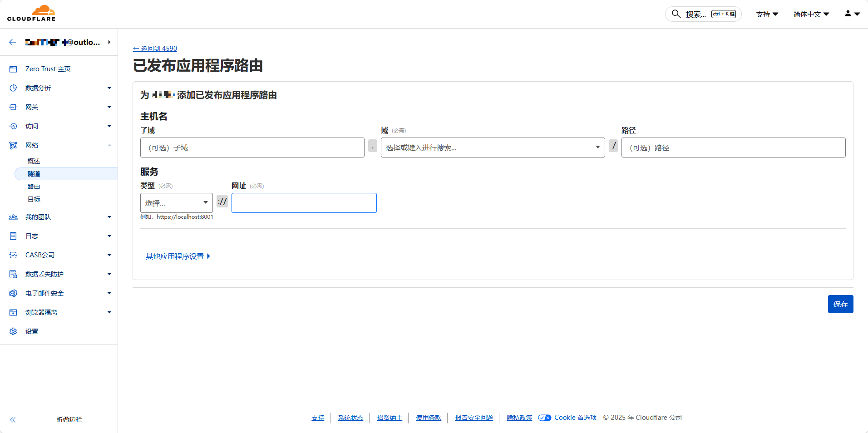Click the 保存 button

point(840,304)
